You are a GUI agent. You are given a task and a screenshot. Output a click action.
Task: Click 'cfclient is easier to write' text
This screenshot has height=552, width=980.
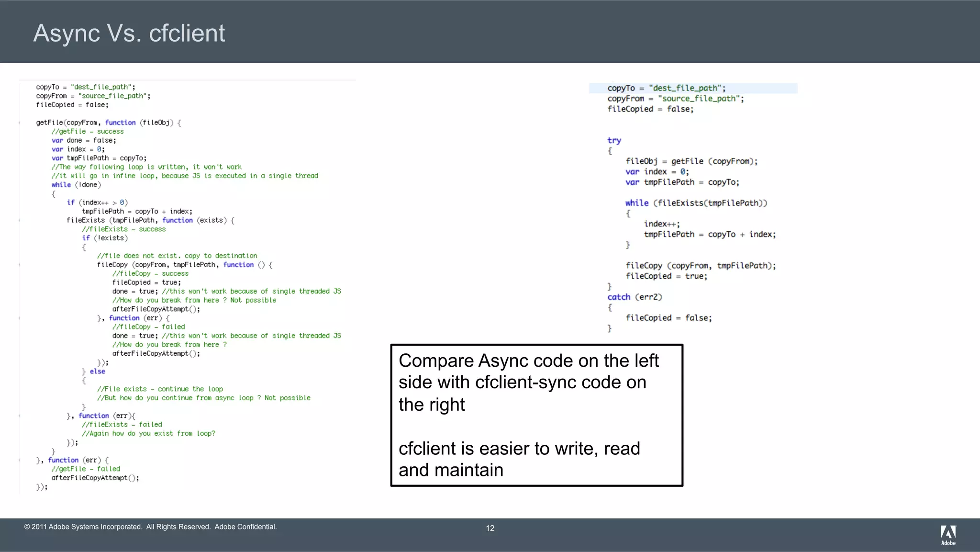coord(519,449)
